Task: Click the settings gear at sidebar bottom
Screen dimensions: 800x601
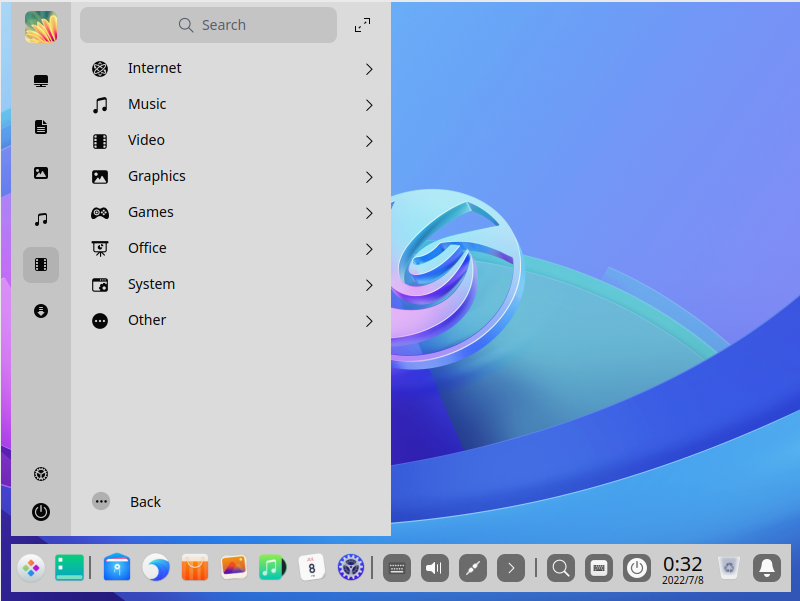Action: (x=40, y=473)
